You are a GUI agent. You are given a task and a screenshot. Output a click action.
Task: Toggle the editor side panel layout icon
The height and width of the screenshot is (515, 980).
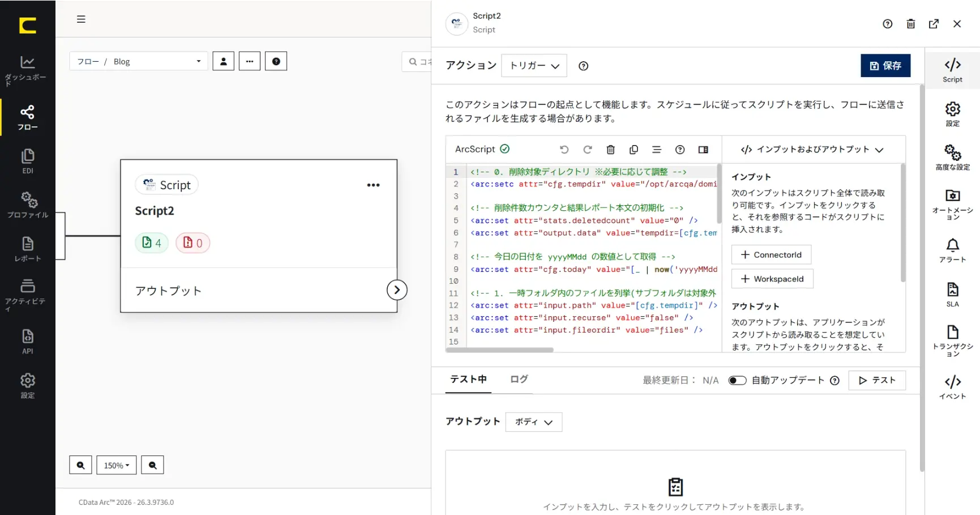[x=703, y=150]
